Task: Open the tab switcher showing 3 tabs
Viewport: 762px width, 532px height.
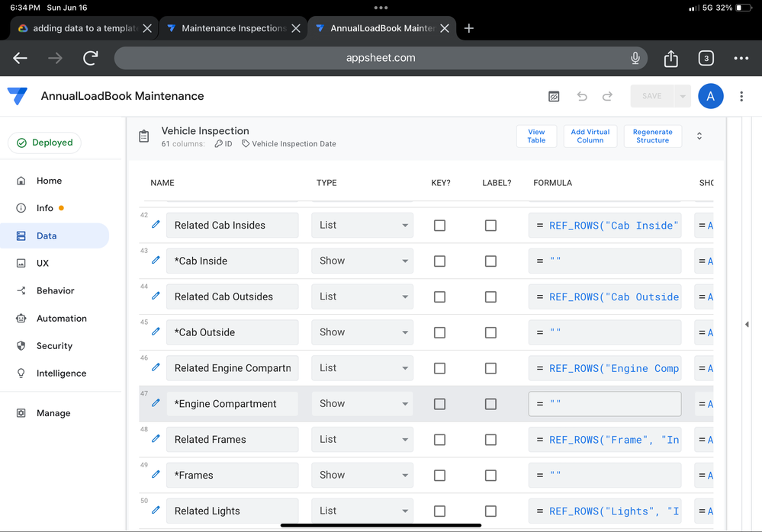Action: pos(706,58)
